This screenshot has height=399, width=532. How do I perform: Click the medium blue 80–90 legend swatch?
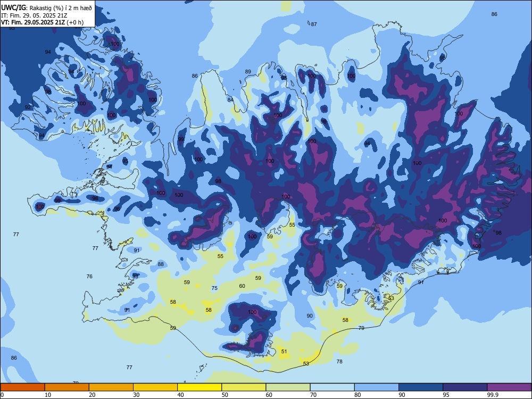coord(377,387)
